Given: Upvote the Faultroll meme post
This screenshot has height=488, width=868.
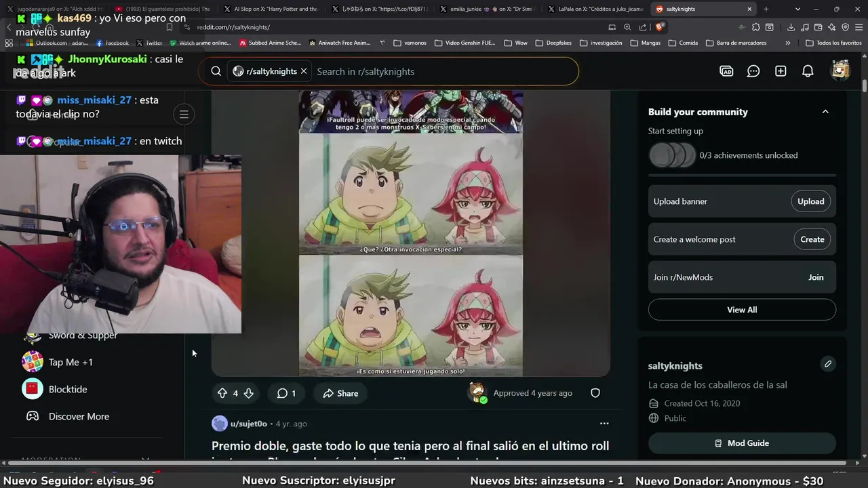Looking at the screenshot, I should 222,393.
